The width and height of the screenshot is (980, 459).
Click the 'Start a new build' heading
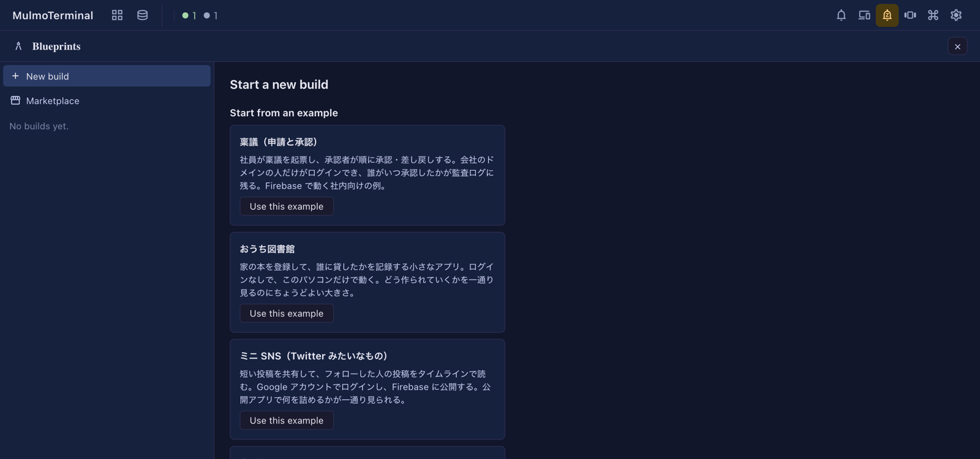point(279,84)
